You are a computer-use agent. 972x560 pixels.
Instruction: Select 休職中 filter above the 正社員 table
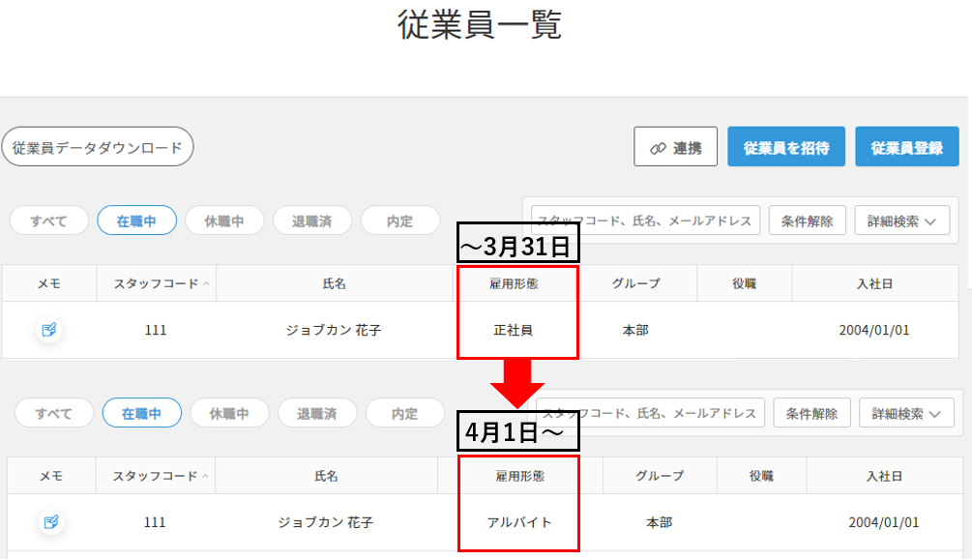[223, 221]
